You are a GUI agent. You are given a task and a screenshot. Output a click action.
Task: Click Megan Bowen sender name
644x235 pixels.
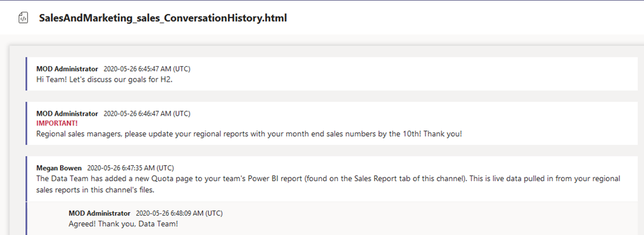point(59,168)
